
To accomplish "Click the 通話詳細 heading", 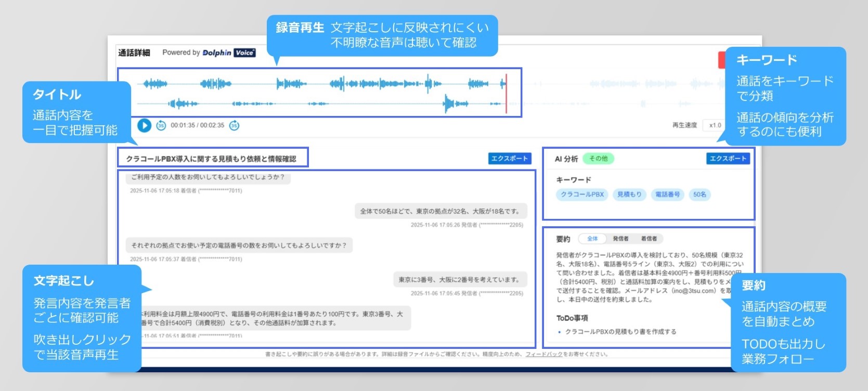I will tap(134, 53).
